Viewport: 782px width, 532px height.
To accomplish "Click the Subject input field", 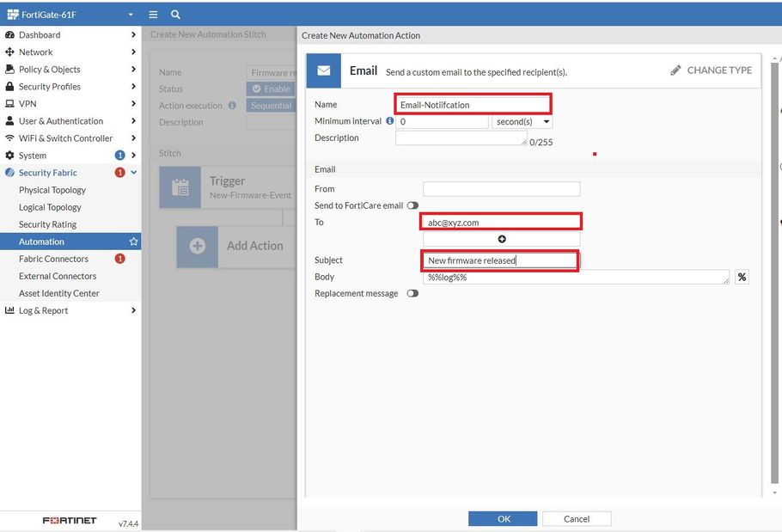I will coord(500,260).
